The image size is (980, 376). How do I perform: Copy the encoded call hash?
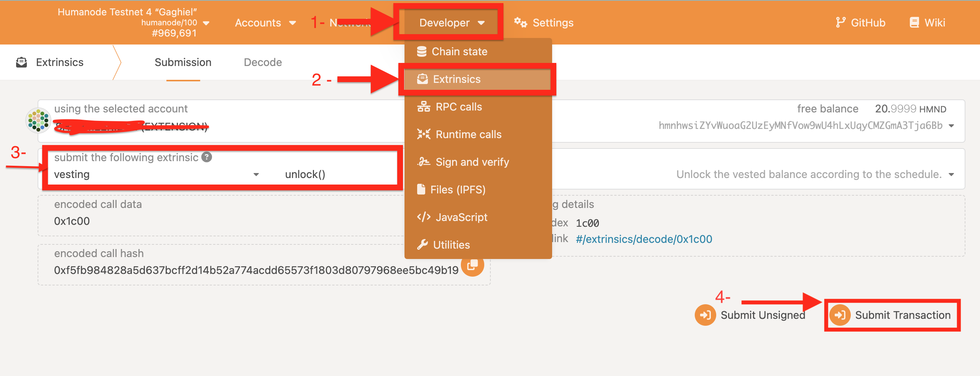point(472,266)
